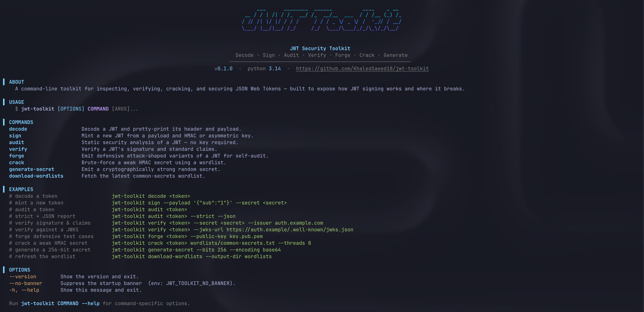This screenshot has width=644, height=312.
Task: Click the '--no-banner' option
Action: tap(26, 283)
